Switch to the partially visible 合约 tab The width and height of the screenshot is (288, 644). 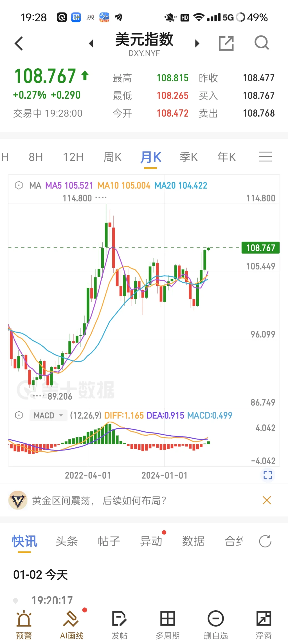pos(234,541)
